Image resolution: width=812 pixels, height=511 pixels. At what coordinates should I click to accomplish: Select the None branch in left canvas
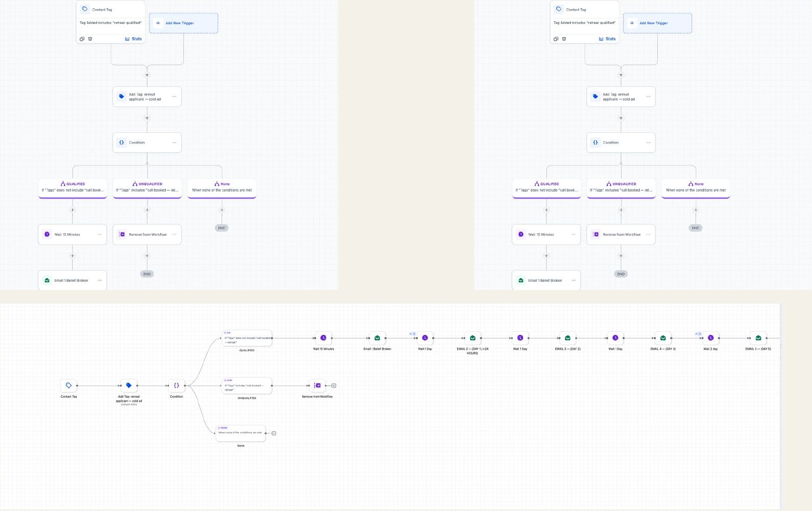coord(222,188)
